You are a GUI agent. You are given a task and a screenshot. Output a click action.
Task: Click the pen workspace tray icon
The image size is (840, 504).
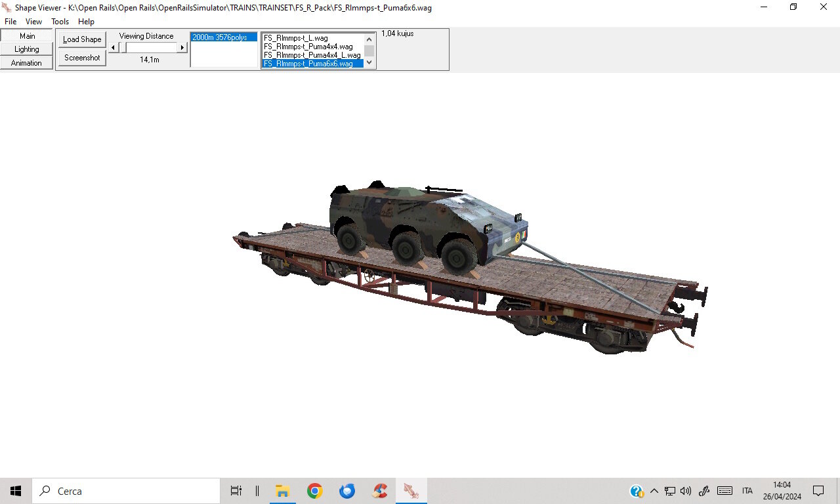click(x=704, y=491)
